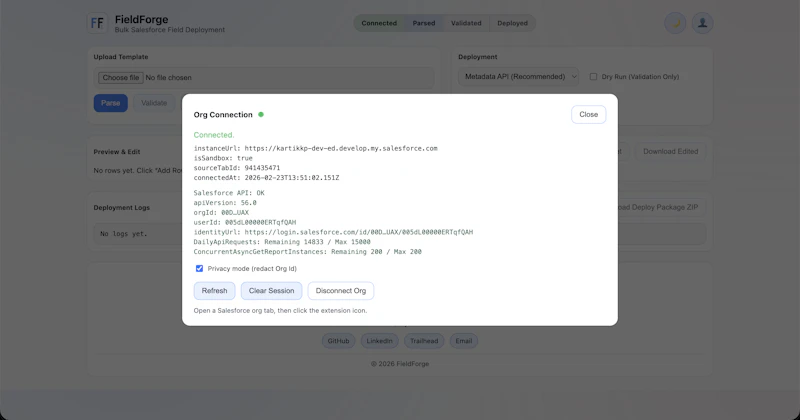Screen dimensions: 800x420
Task: Click the isSandbox: true line
Action: coord(223,158)
